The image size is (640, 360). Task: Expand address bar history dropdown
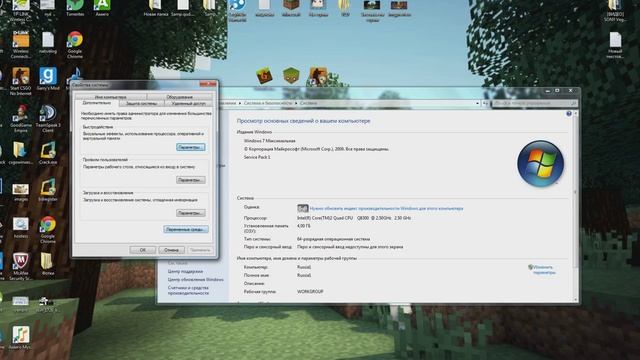click(x=477, y=103)
